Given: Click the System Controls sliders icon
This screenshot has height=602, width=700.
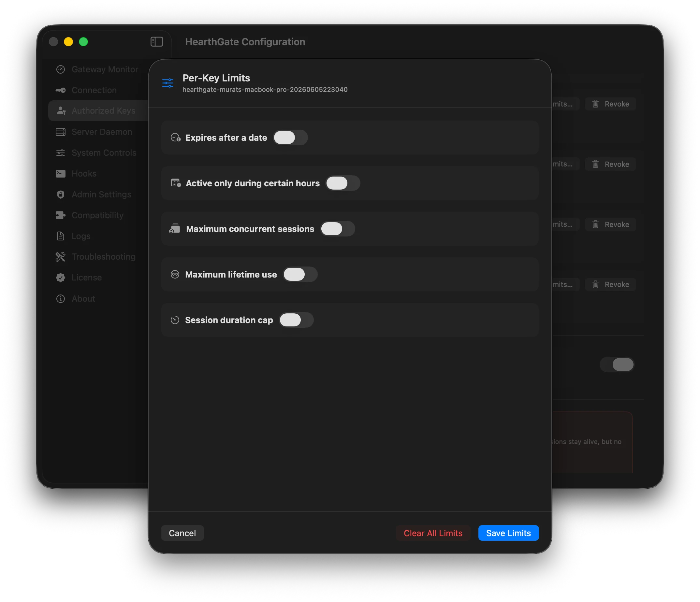Looking at the screenshot, I should click(61, 153).
